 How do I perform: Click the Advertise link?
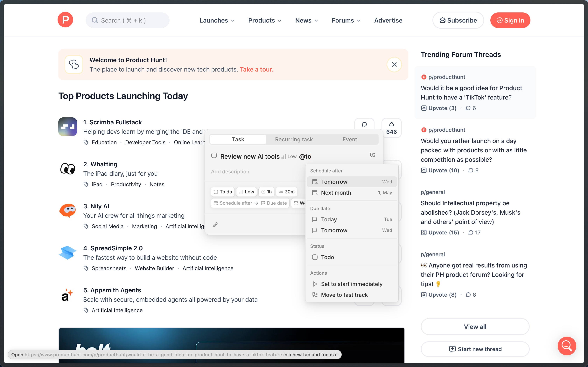388,20
